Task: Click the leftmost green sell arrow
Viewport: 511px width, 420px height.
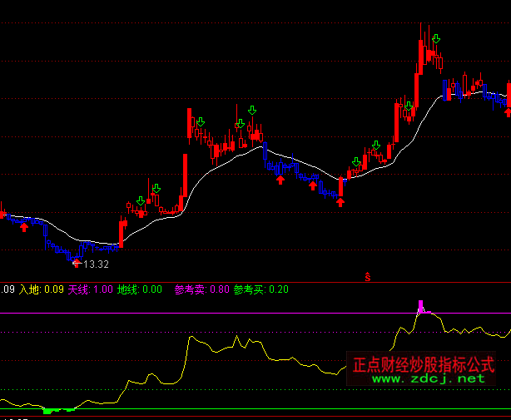Action: click(140, 200)
